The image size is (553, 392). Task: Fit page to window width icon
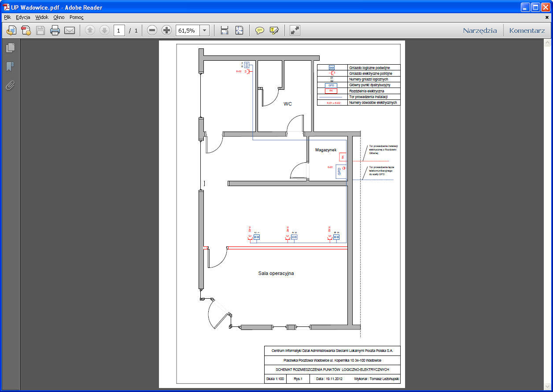225,30
